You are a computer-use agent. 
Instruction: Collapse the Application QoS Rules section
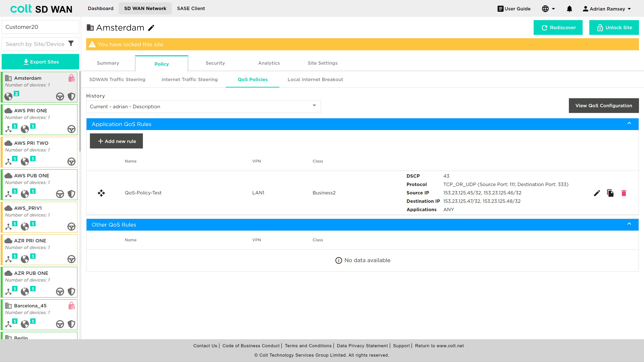[629, 123]
